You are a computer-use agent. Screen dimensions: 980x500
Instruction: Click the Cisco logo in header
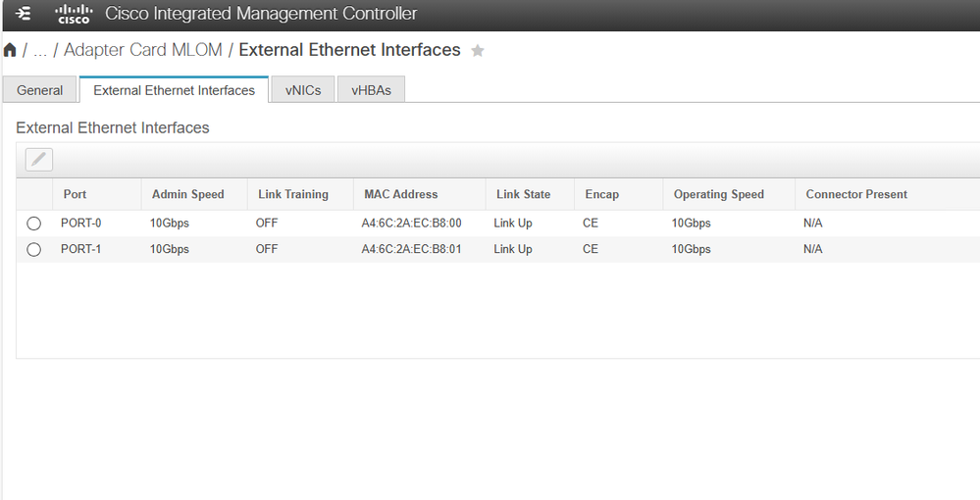[74, 14]
